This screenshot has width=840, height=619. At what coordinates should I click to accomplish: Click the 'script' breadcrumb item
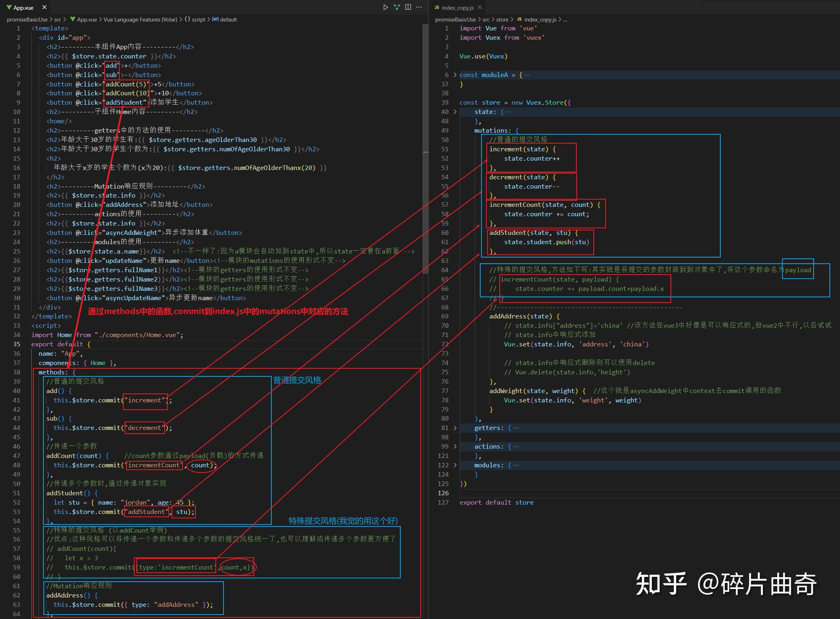[198, 19]
